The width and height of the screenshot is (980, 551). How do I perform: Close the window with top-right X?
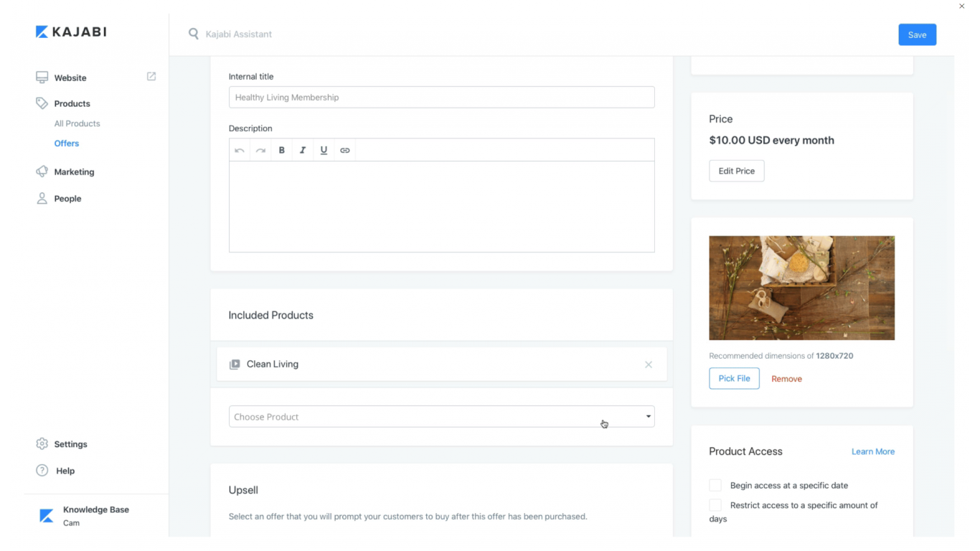pos(962,6)
